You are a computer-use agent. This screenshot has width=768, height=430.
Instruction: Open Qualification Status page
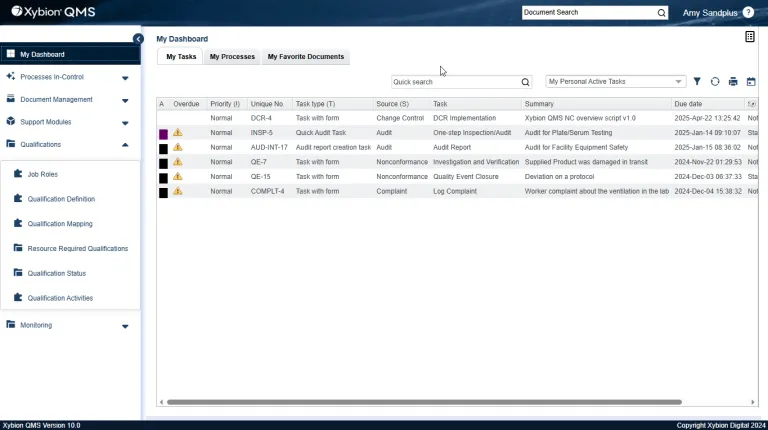tap(56, 273)
